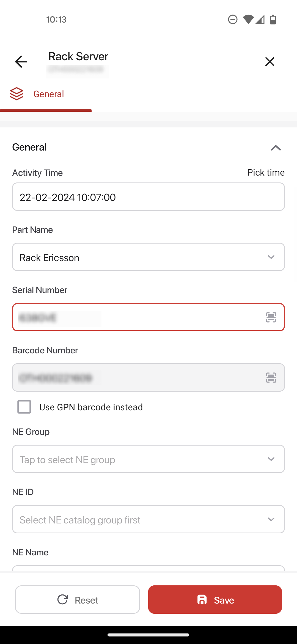
Task: Tap the battery status icon
Action: click(273, 20)
